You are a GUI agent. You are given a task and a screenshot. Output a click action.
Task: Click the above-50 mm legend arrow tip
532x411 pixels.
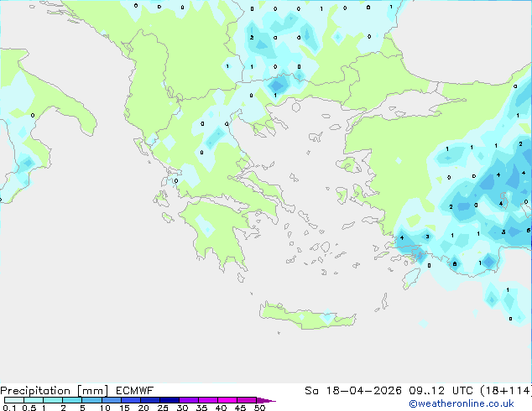coord(266,400)
